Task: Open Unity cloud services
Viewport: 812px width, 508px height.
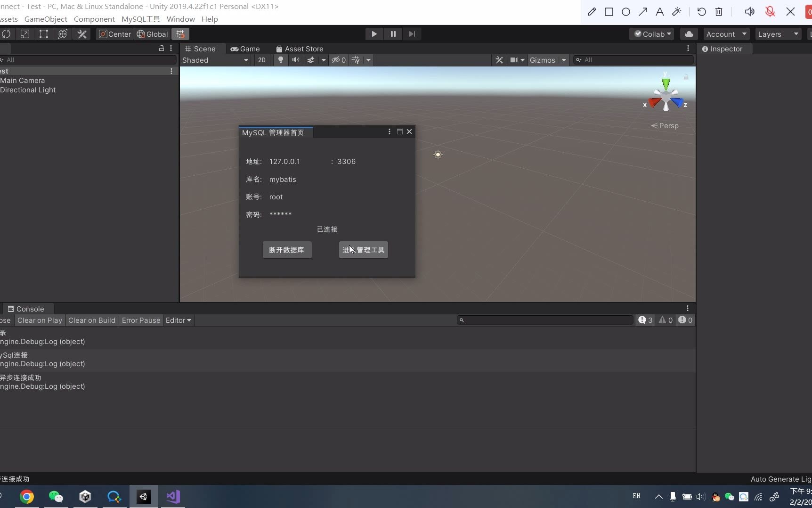Action: pos(689,34)
